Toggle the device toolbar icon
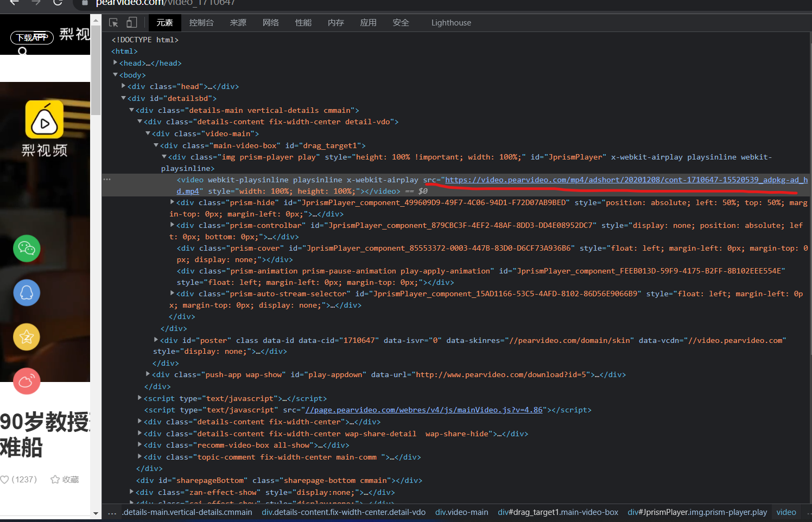 pyautogui.click(x=132, y=23)
